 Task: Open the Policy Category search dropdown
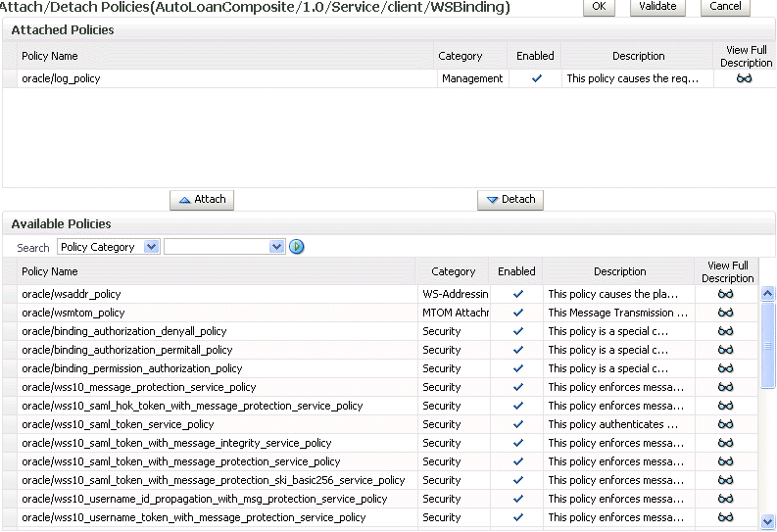point(108,247)
